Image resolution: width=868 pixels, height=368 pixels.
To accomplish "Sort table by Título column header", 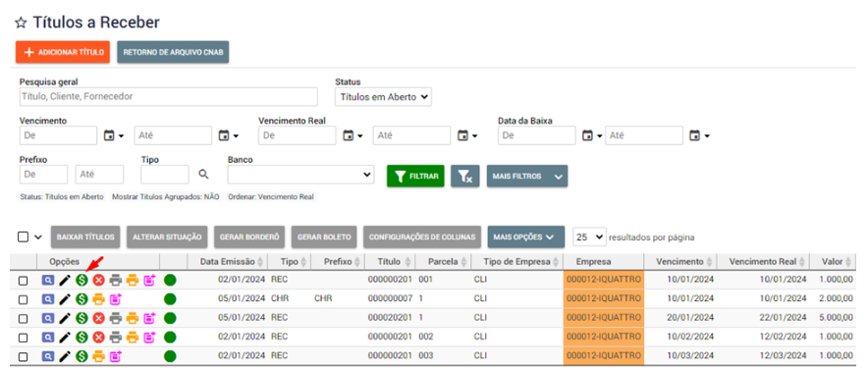I will [x=393, y=261].
